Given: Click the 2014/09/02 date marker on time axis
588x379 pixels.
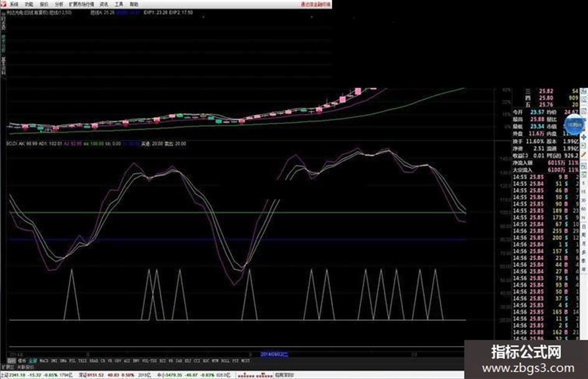Looking at the screenshot, I should pos(274,354).
